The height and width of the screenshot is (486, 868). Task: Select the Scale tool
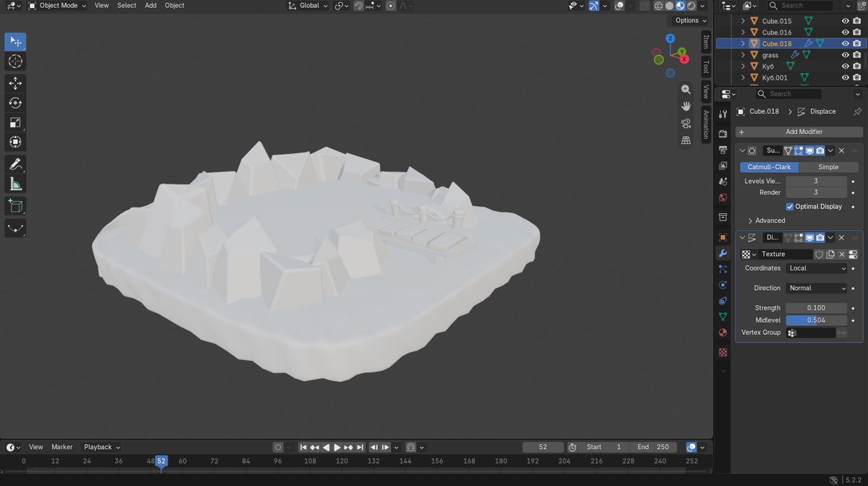click(15, 122)
